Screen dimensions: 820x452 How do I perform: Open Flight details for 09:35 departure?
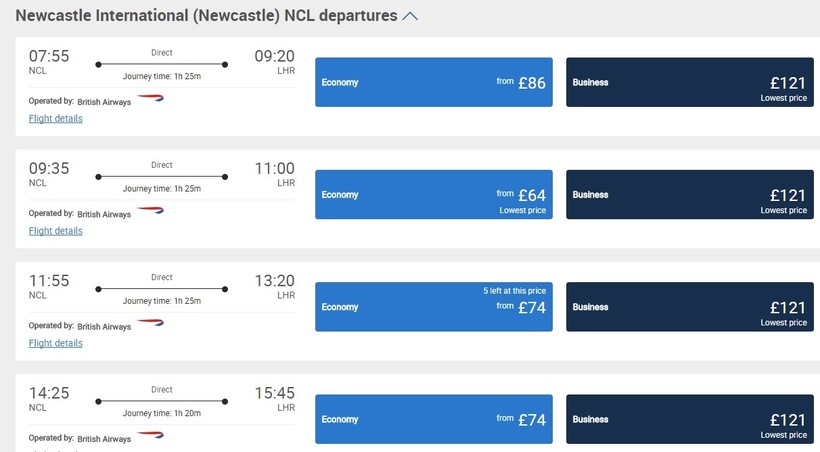[x=56, y=231]
